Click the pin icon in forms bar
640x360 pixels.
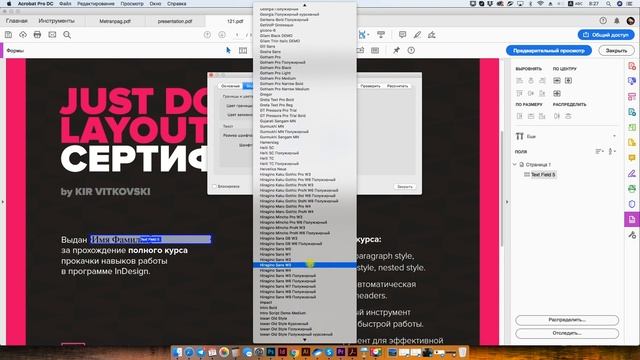396,50
